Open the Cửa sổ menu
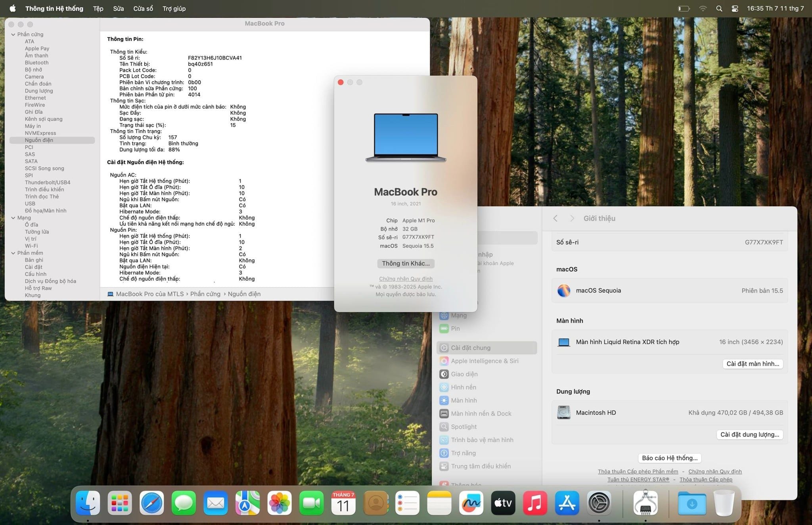812x525 pixels. 143,8
